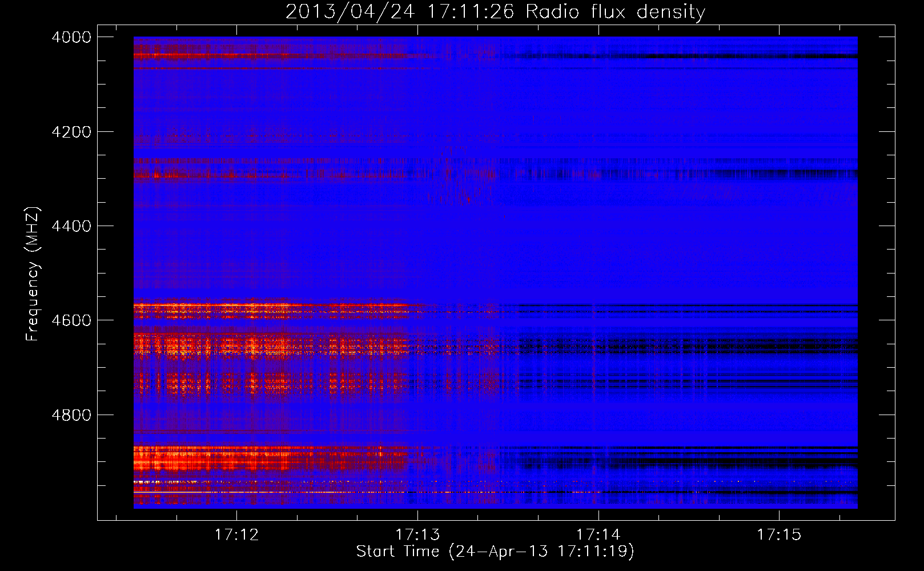This screenshot has width=924, height=571.
Task: Click the 'Start Time (24-Apr-13 17:11:19)' axis title
Action: pyautogui.click(x=495, y=552)
